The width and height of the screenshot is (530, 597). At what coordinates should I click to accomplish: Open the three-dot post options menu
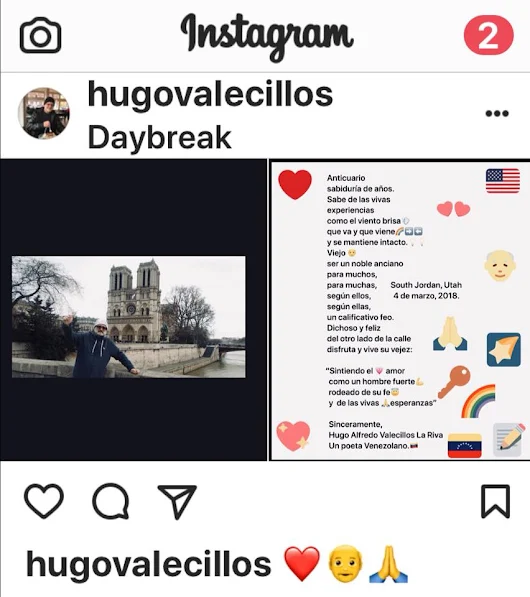tap(497, 113)
